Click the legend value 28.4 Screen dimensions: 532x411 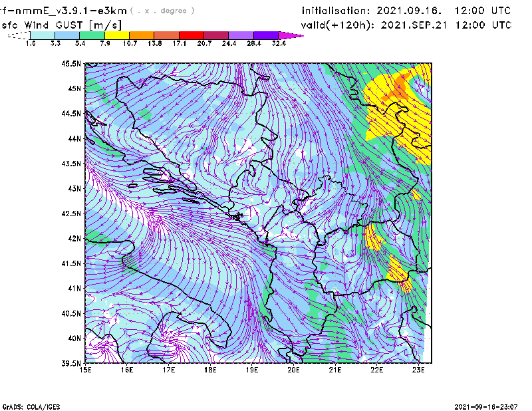254,43
